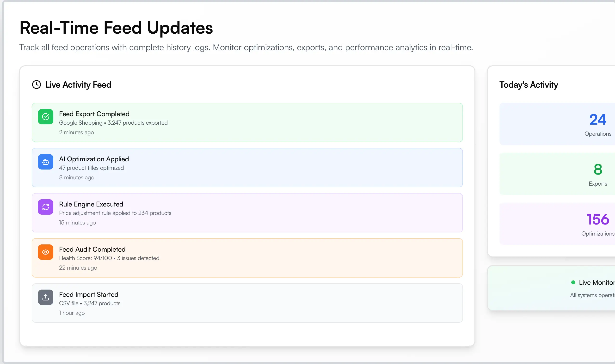Image resolution: width=615 pixels, height=364 pixels.
Task: Click the robot icon for AI Optimization Applied
Action: pos(45,162)
